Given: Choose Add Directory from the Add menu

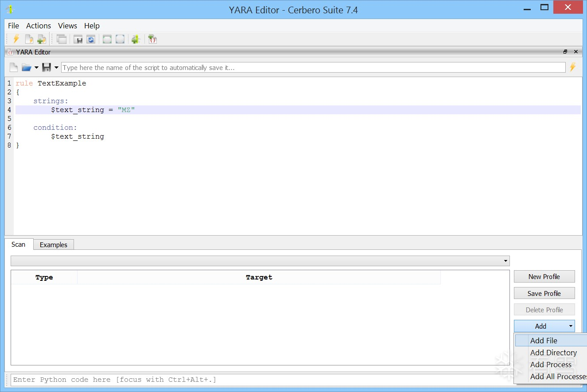Looking at the screenshot, I should 551,353.
